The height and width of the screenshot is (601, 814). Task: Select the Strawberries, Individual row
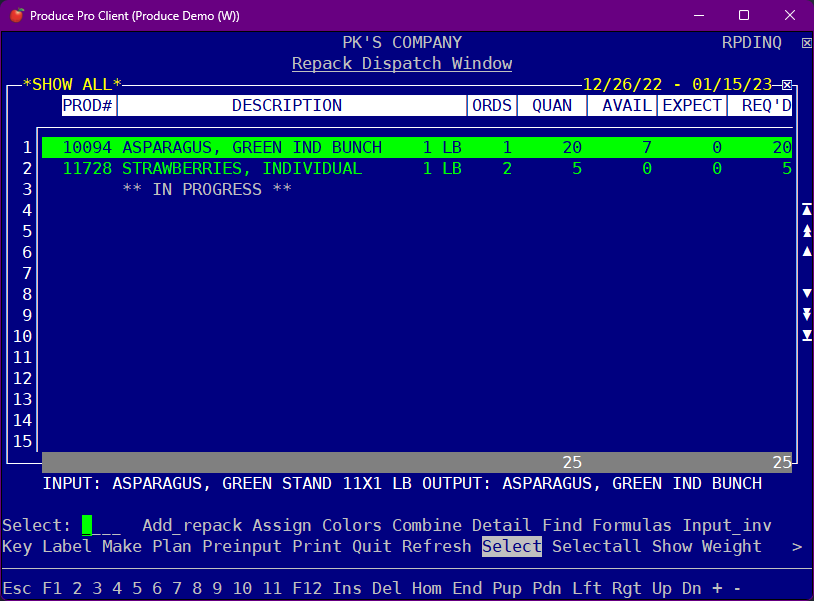(x=241, y=169)
